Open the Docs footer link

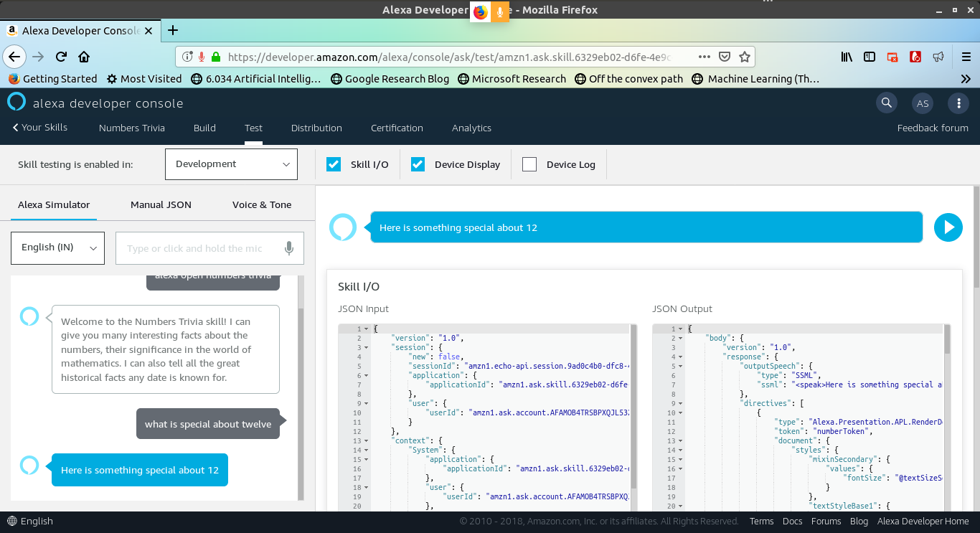792,522
